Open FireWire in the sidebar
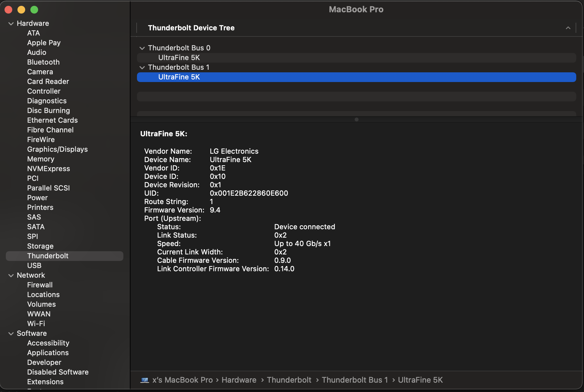The height and width of the screenshot is (392, 584). click(x=41, y=140)
